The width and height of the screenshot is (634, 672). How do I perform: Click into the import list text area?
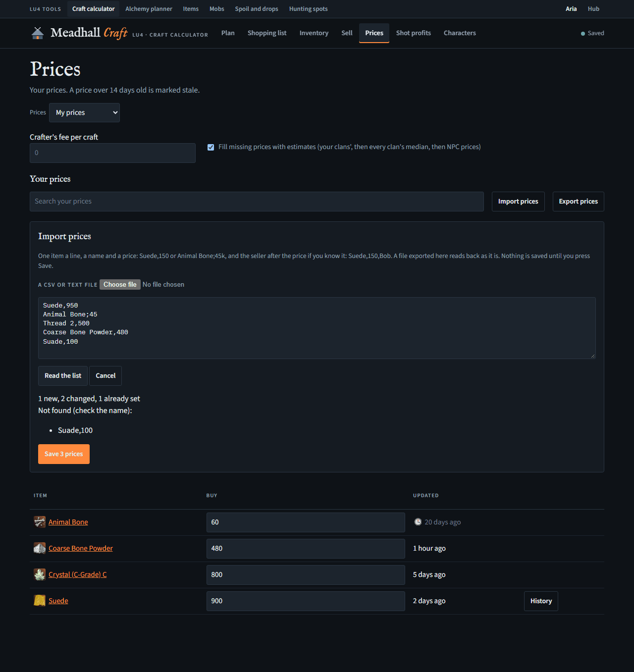coord(317,328)
